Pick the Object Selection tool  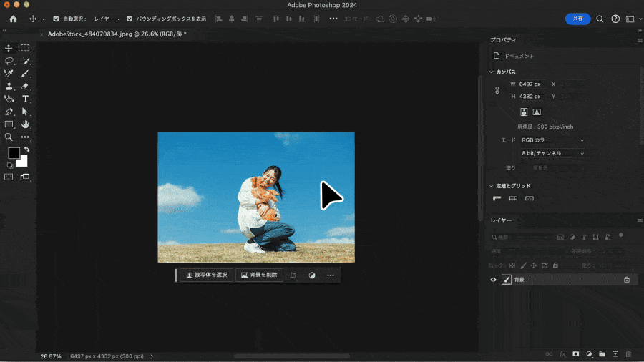coord(25,61)
